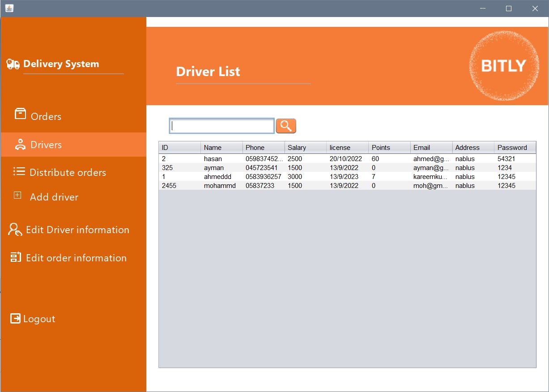Click the Orders box icon
Image resolution: width=549 pixels, height=392 pixels.
[x=20, y=114]
